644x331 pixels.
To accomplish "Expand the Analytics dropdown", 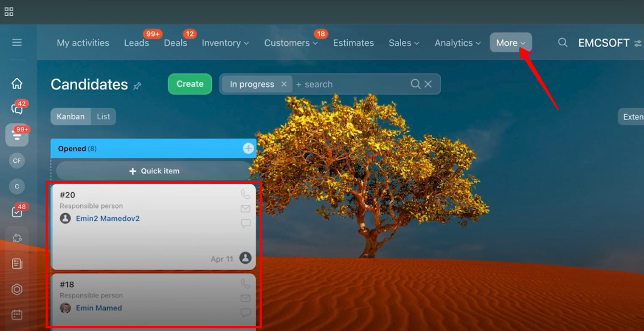I will pos(458,43).
